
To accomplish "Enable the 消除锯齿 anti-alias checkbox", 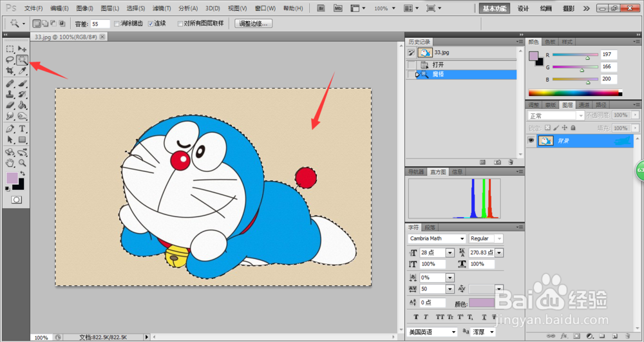I will click(117, 24).
